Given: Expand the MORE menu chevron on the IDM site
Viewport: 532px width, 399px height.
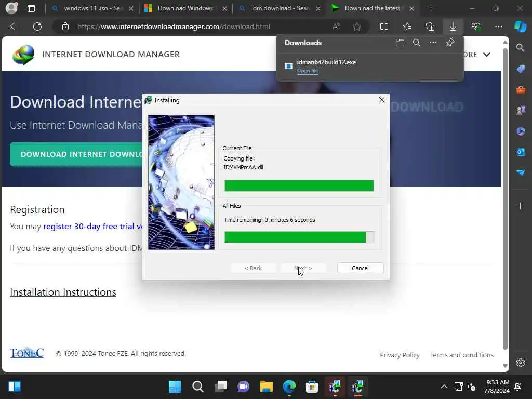Looking at the screenshot, I should (x=486, y=54).
